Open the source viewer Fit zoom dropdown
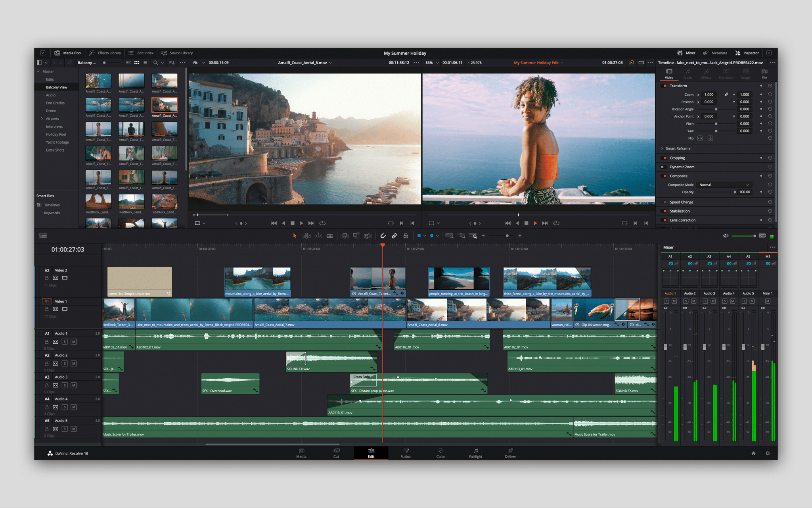 click(x=199, y=63)
